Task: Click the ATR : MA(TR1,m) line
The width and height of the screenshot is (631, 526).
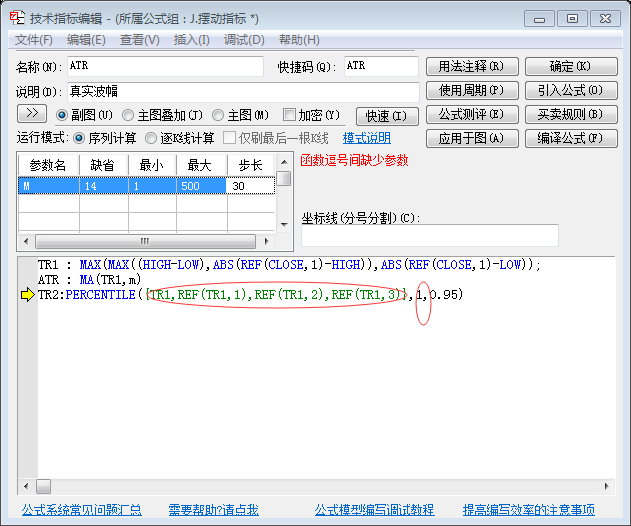Action: click(x=89, y=279)
